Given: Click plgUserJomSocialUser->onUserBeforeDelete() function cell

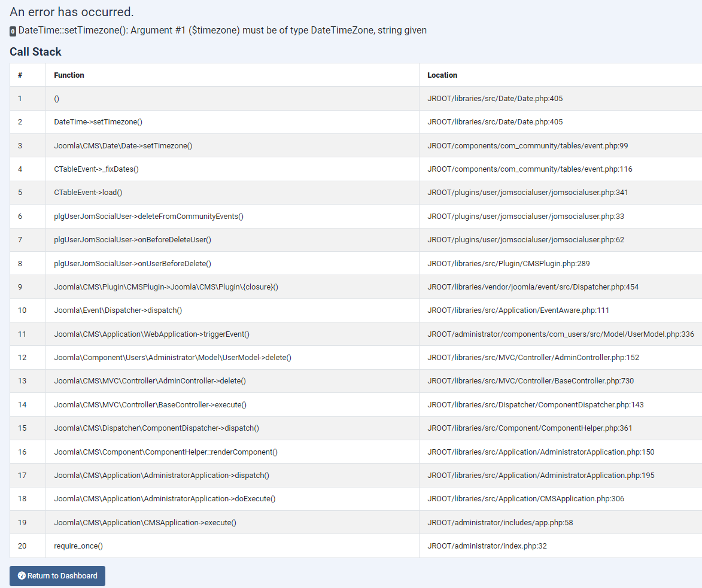Looking at the screenshot, I should (x=132, y=263).
